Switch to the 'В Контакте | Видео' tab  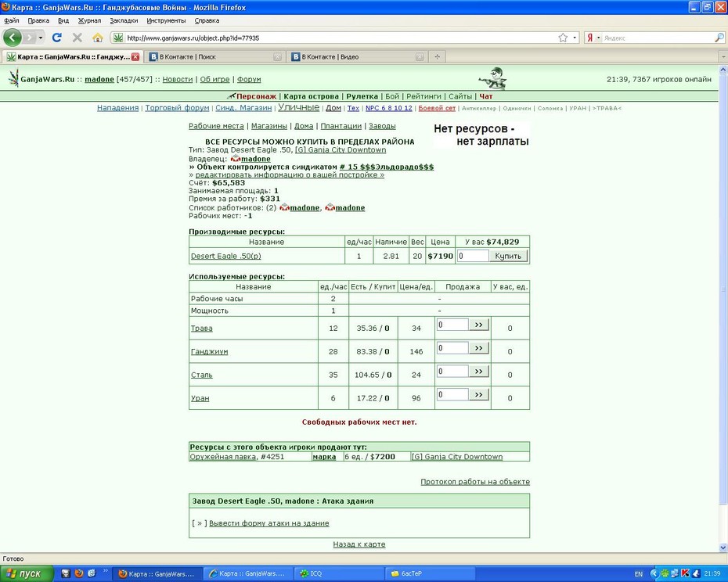click(x=357, y=56)
